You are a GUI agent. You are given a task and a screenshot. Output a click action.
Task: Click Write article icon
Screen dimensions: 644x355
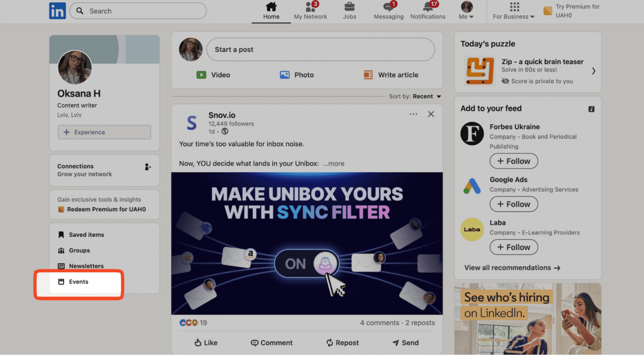click(x=369, y=75)
